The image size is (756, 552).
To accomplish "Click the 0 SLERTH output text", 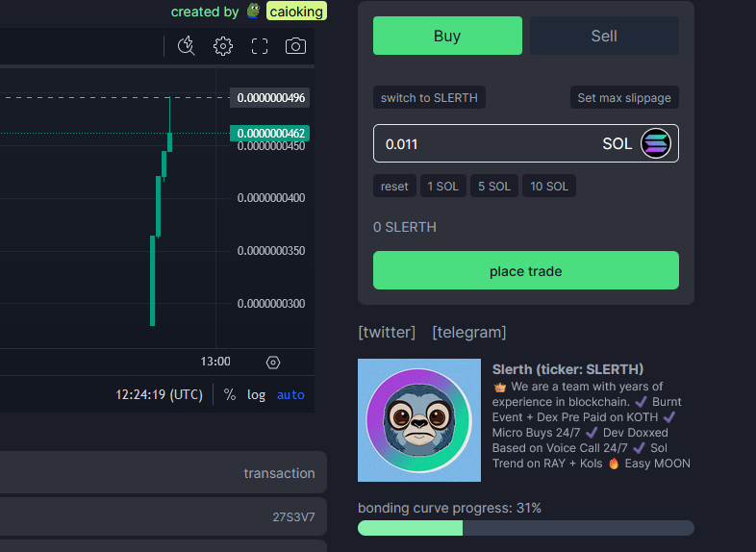I will 405,227.
